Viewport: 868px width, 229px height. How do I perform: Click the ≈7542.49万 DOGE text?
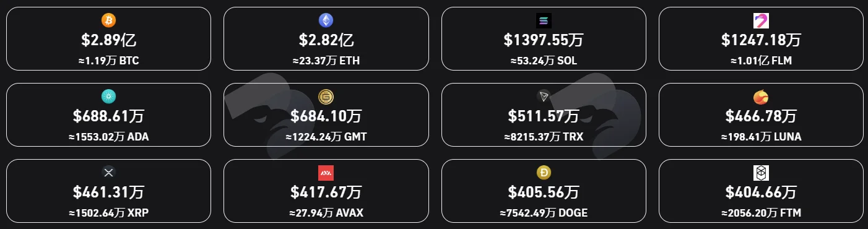coord(544,213)
